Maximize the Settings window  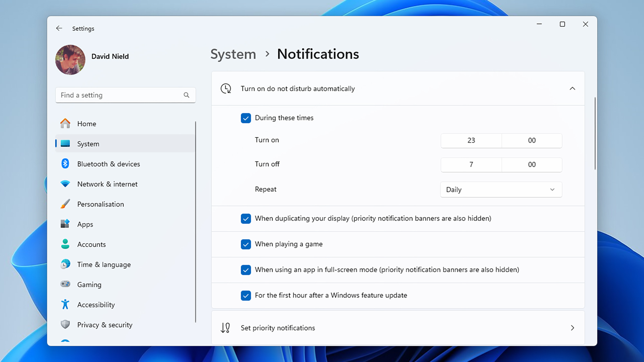coord(562,24)
